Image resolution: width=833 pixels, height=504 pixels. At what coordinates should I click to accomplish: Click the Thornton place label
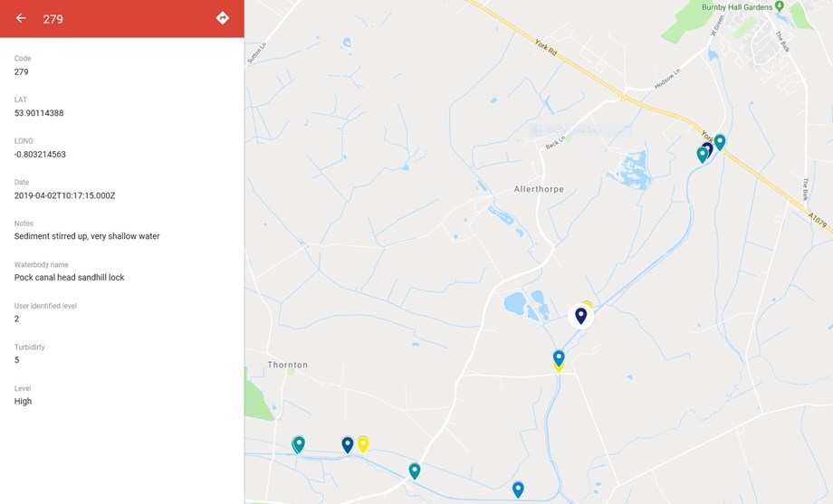click(287, 365)
